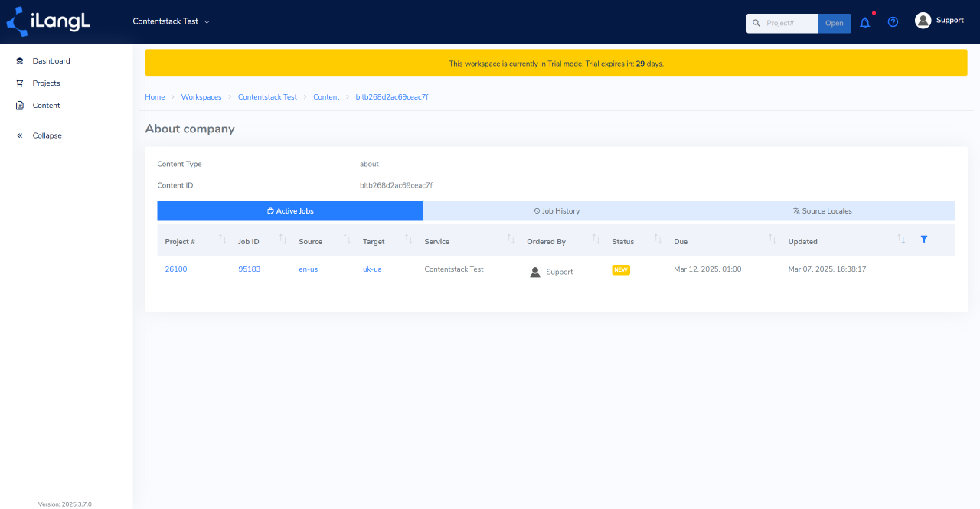Image resolution: width=980 pixels, height=509 pixels.
Task: Go to Content breadcrumb
Action: (x=326, y=97)
